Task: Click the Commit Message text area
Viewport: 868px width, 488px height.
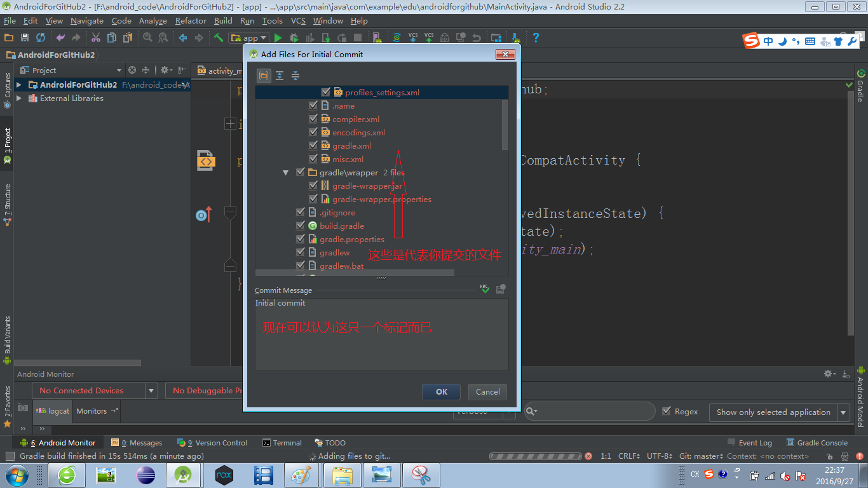Action: [x=381, y=334]
